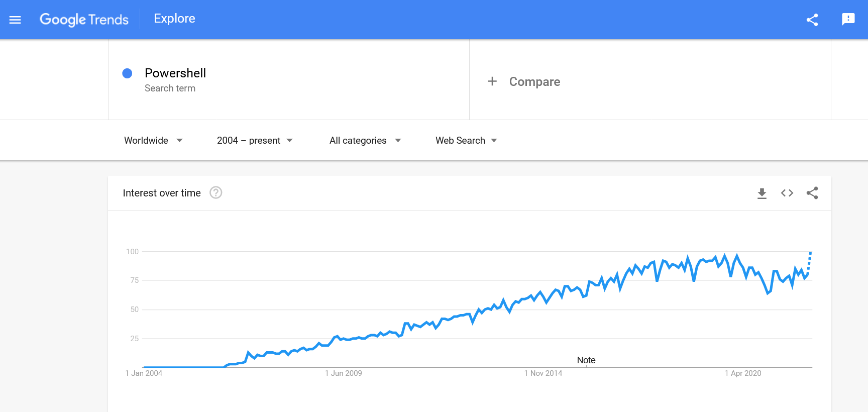Click the blue Powershell color dot

tap(128, 73)
